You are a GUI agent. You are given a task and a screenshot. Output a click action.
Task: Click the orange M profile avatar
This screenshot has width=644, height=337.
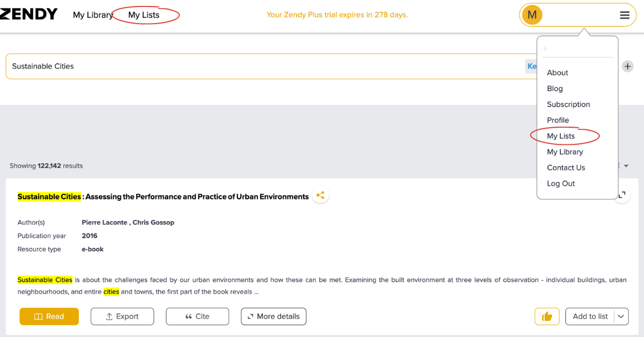click(532, 15)
